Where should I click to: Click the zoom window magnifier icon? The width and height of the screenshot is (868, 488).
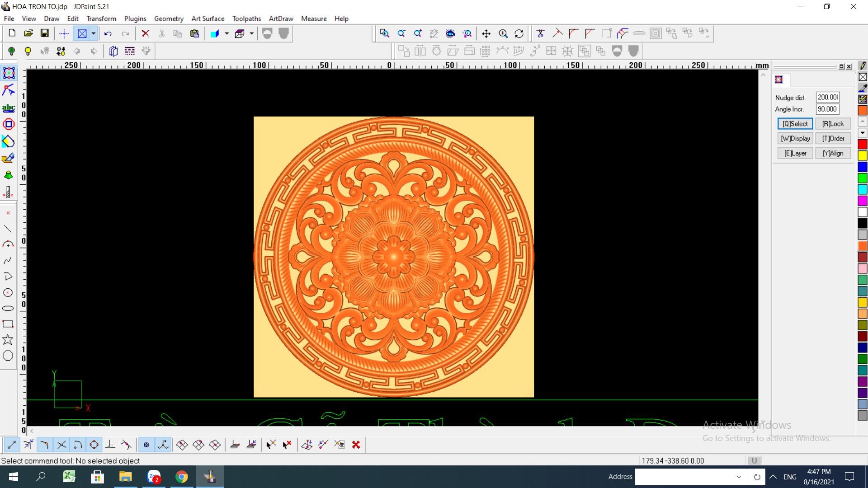click(384, 33)
